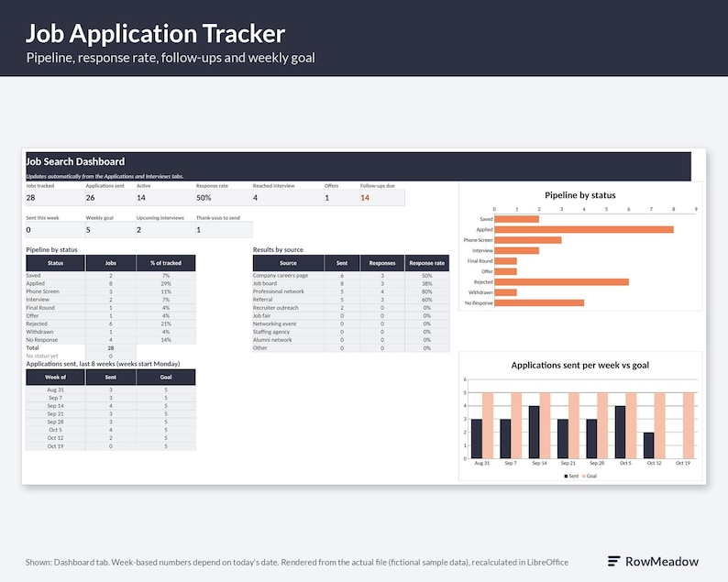Click the Status column header
This screenshot has height=582, width=728.
[55, 263]
